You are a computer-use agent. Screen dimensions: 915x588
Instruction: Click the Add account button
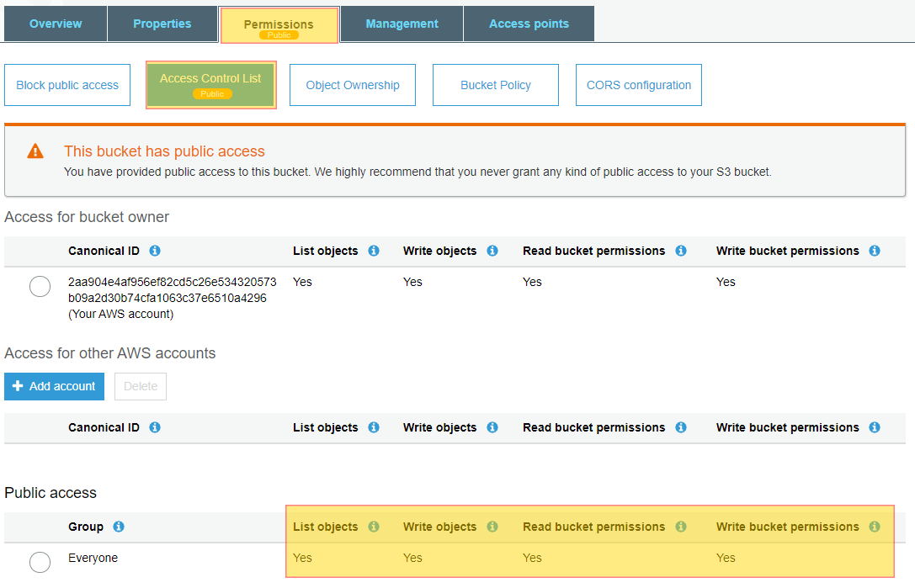pyautogui.click(x=54, y=386)
